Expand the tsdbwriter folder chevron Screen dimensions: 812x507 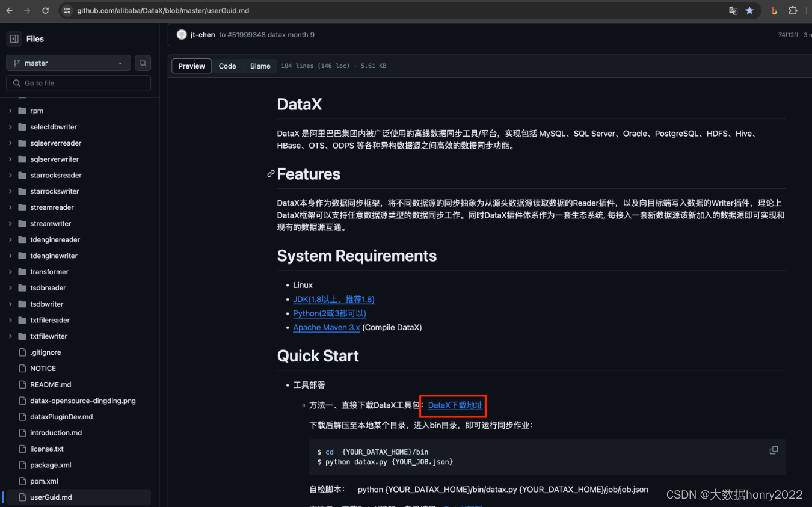pos(10,304)
